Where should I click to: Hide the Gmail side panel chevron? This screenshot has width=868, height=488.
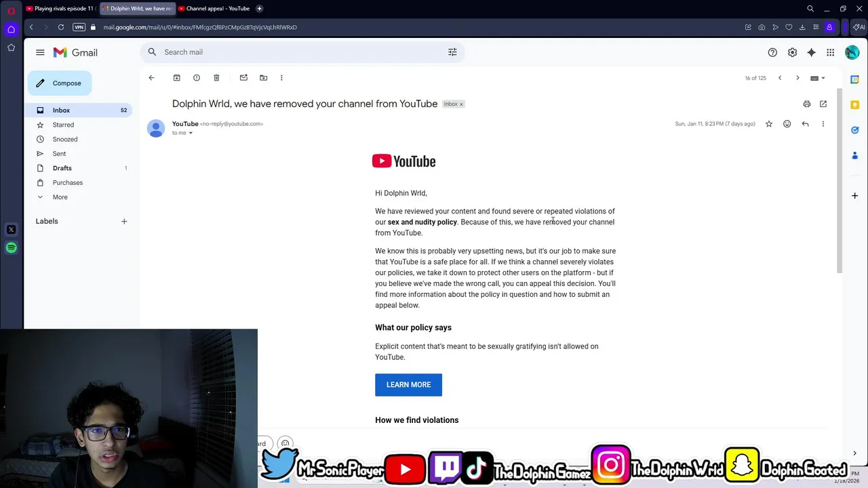(x=854, y=453)
